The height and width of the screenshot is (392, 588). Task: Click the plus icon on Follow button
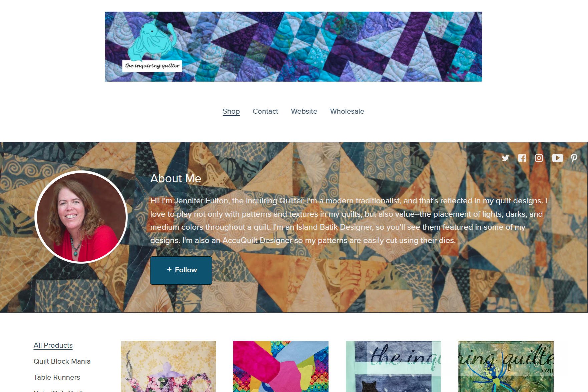pos(169,269)
